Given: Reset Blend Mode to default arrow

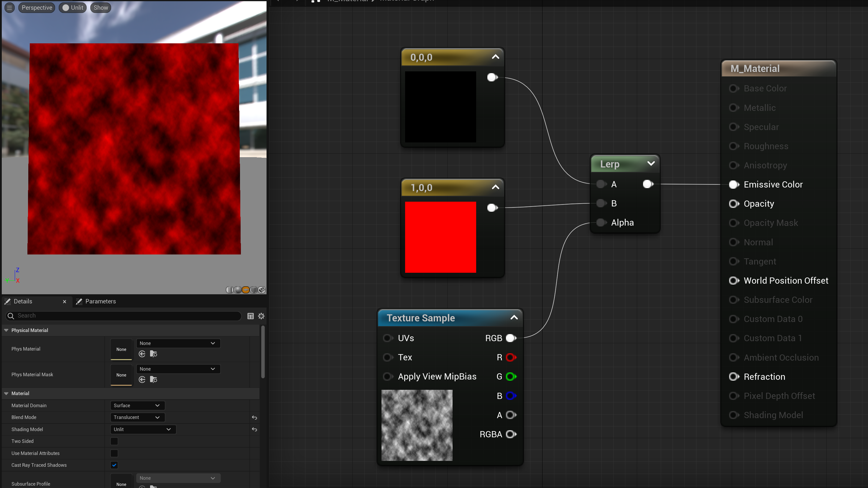Looking at the screenshot, I should point(254,418).
